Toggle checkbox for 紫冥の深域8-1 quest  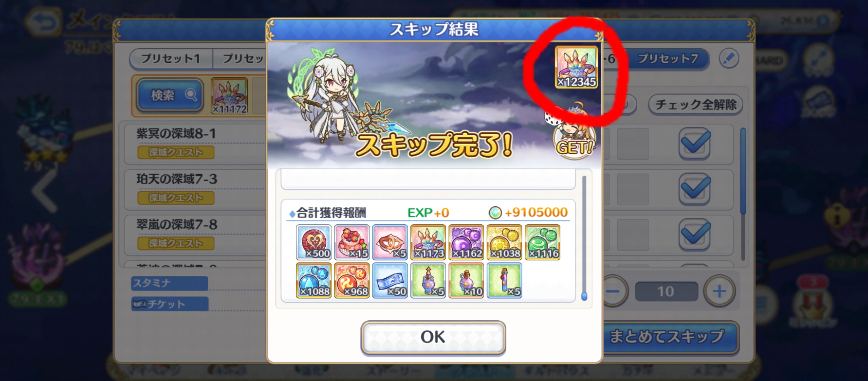click(695, 144)
